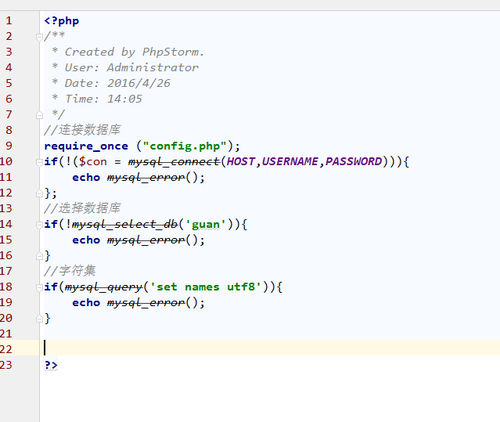Collapse comment end fold marker at line 7

pos(39,115)
